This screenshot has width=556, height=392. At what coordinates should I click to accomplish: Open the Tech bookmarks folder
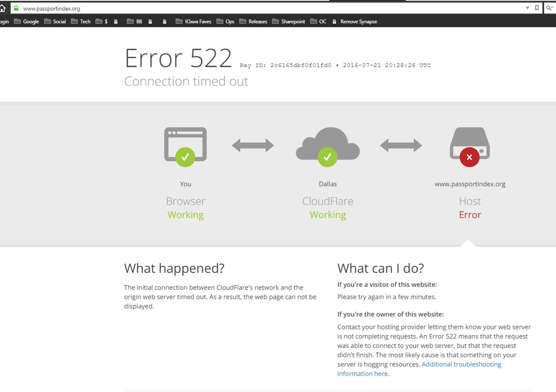81,22
